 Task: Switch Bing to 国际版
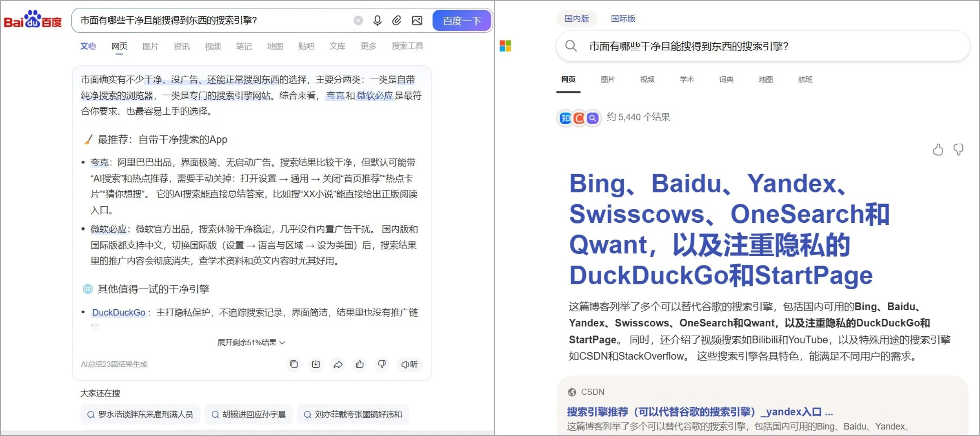[623, 18]
